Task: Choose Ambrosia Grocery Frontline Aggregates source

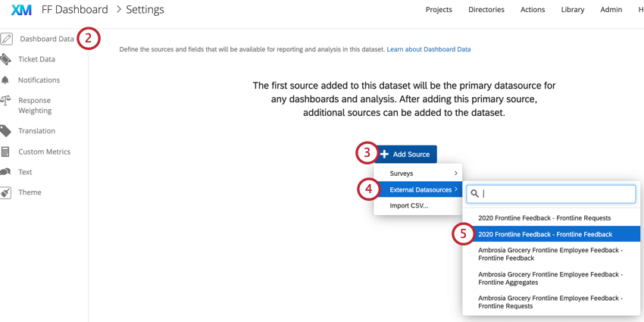Action: tap(551, 279)
